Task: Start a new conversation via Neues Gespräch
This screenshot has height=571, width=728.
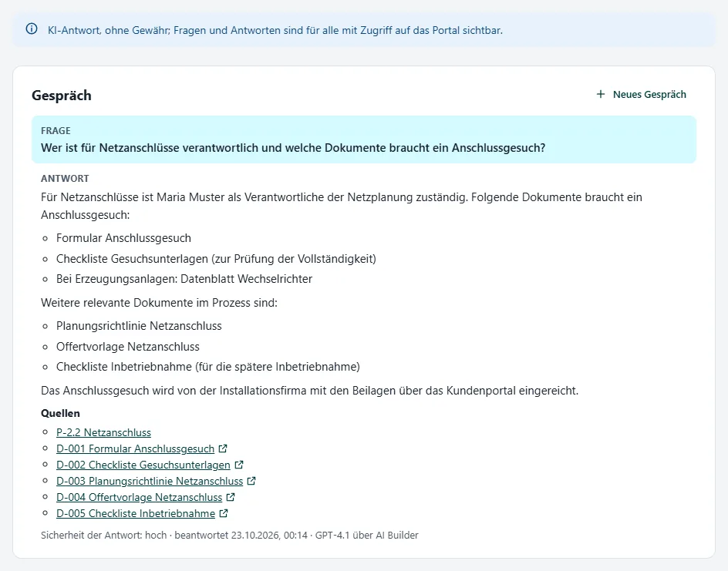Action: pyautogui.click(x=641, y=95)
